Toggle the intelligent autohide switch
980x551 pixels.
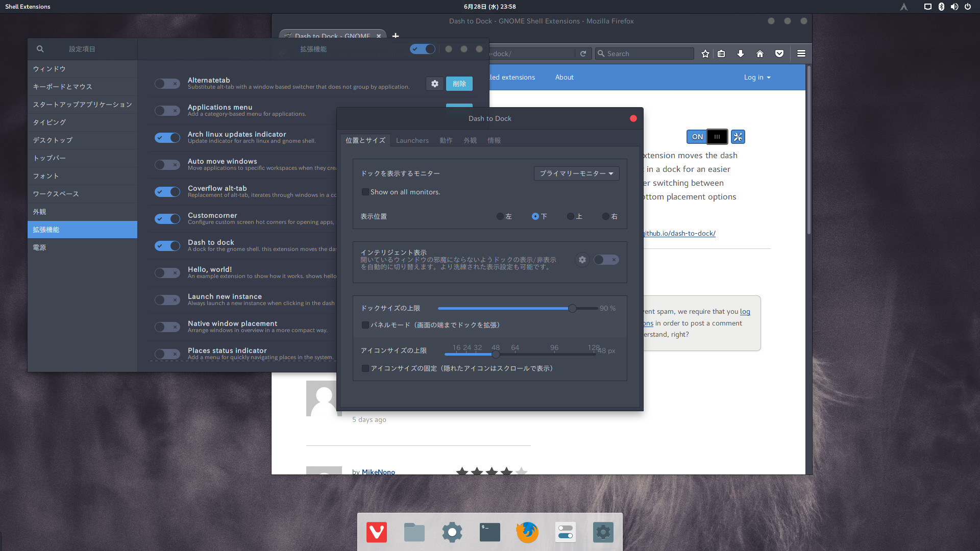point(606,260)
